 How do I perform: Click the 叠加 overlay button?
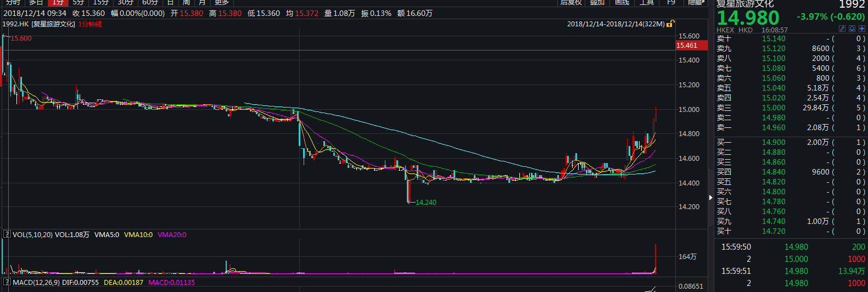tap(597, 3)
